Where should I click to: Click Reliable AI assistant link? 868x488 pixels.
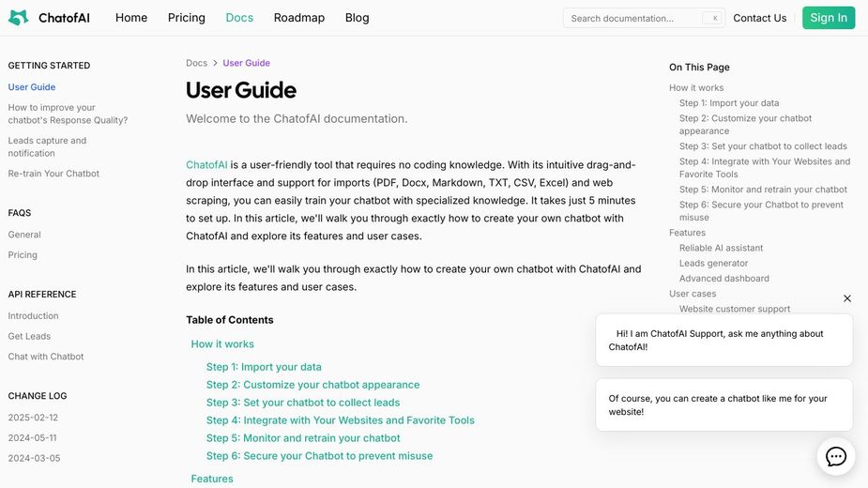[x=721, y=248]
